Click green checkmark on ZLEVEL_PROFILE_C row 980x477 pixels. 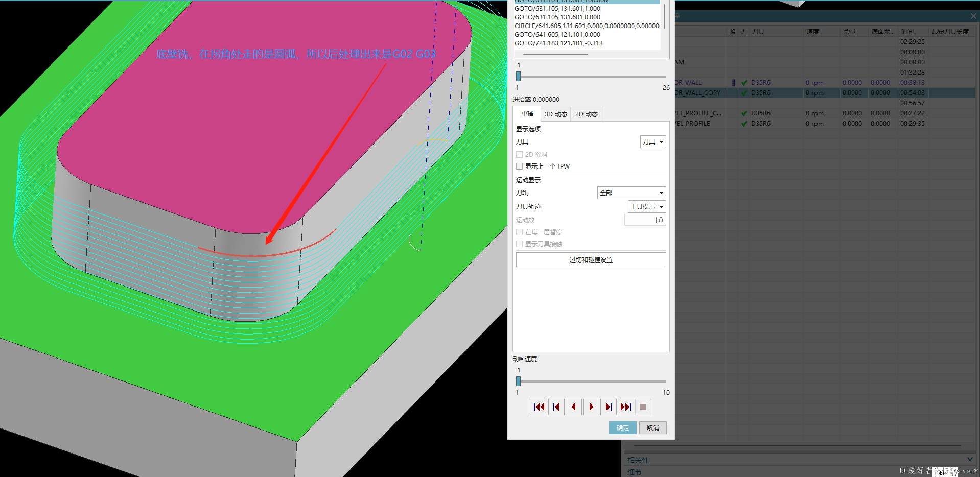(x=744, y=113)
